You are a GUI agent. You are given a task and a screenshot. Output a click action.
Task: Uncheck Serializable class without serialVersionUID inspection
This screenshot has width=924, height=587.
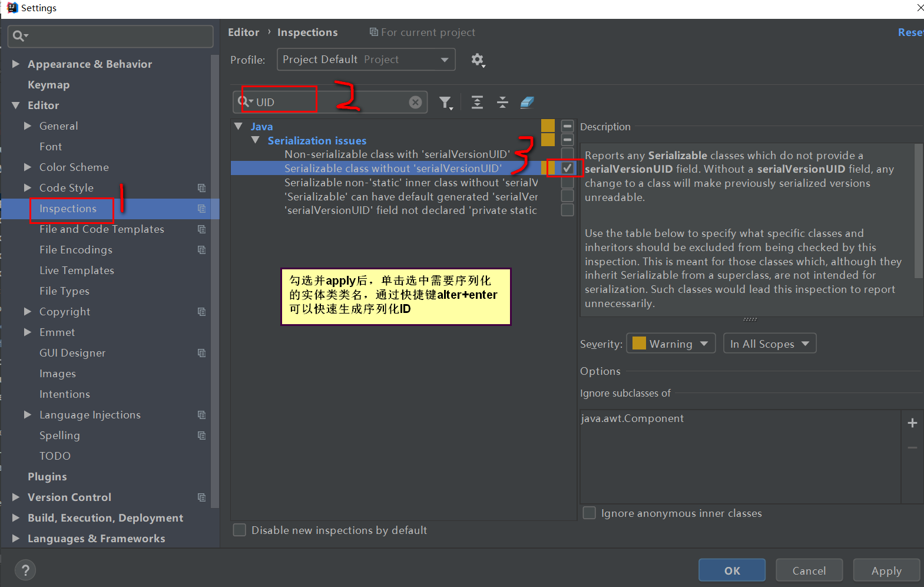pos(567,169)
